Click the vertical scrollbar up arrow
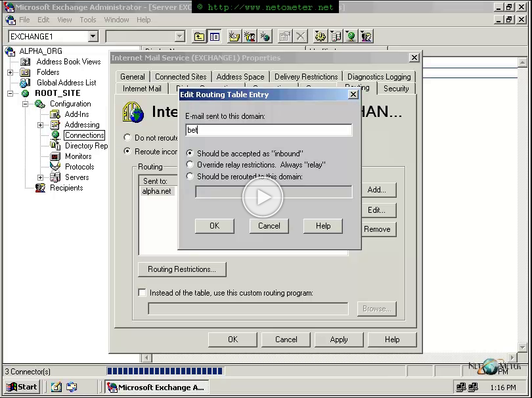This screenshot has width=532, height=398. [x=522, y=62]
